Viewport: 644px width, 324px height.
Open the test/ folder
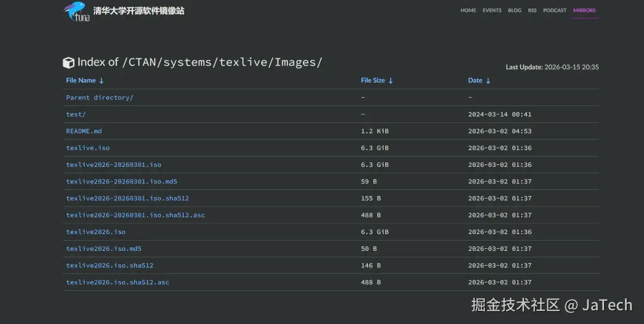[x=76, y=114]
